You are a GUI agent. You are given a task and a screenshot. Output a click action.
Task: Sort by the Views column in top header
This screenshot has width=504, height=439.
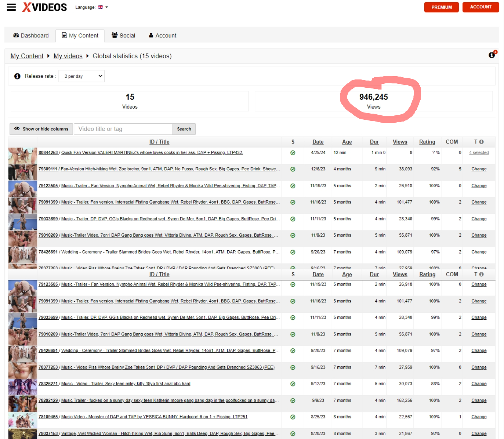coord(400,142)
